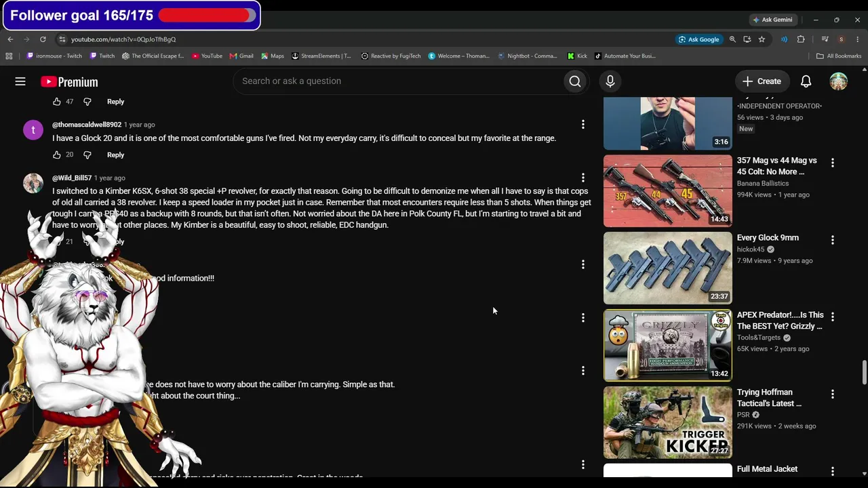Open the Kick bookmark
The width and height of the screenshot is (868, 488).
click(x=577, y=56)
